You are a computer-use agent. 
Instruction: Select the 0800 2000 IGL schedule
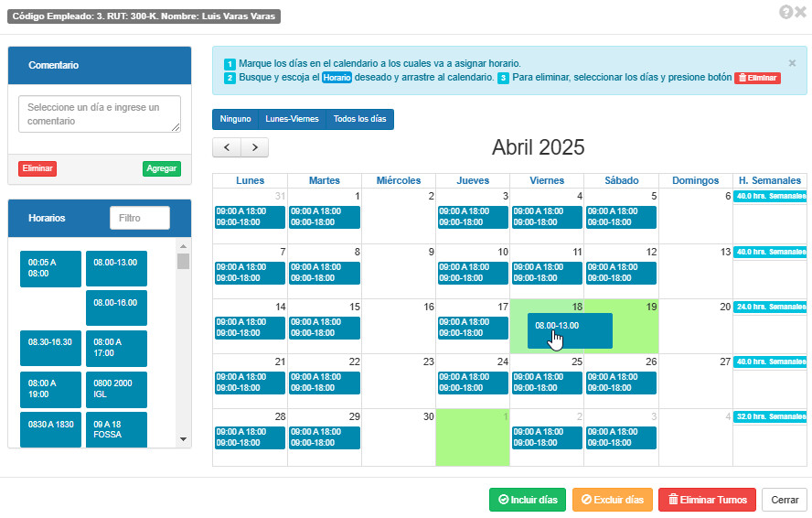(116, 389)
